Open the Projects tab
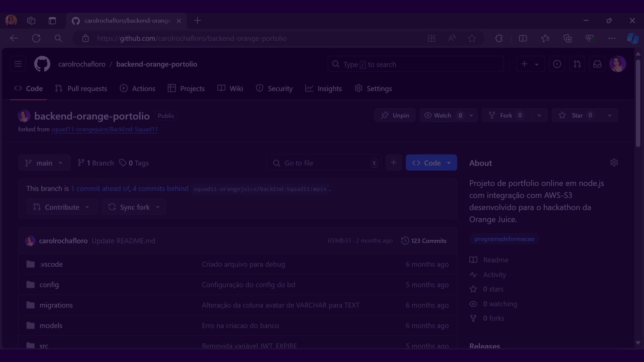 click(186, 88)
